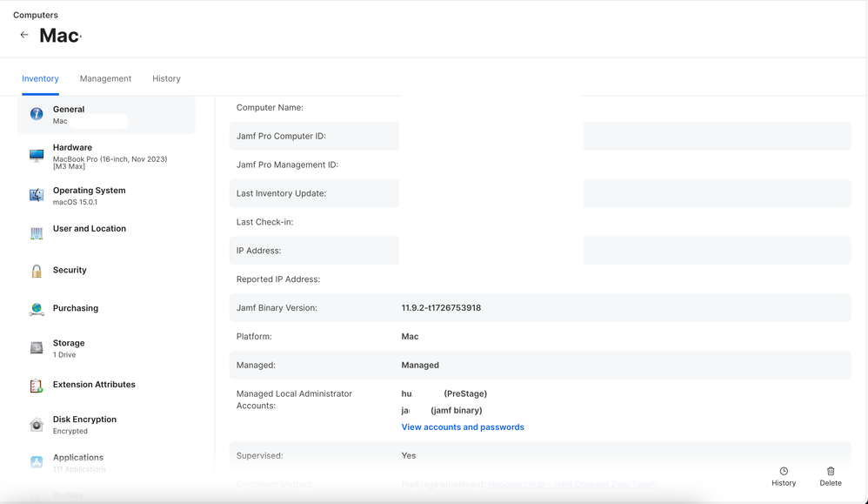The width and height of the screenshot is (868, 504).
Task: Select the General sidebar section
Action: pos(106,115)
